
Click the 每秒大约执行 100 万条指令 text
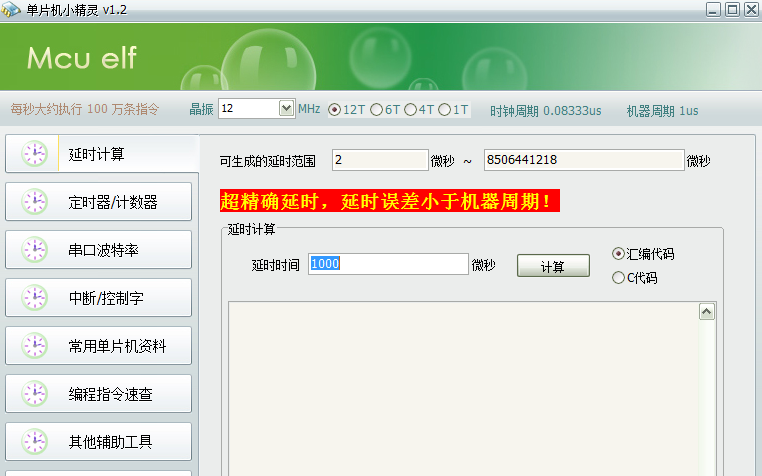[x=85, y=109]
